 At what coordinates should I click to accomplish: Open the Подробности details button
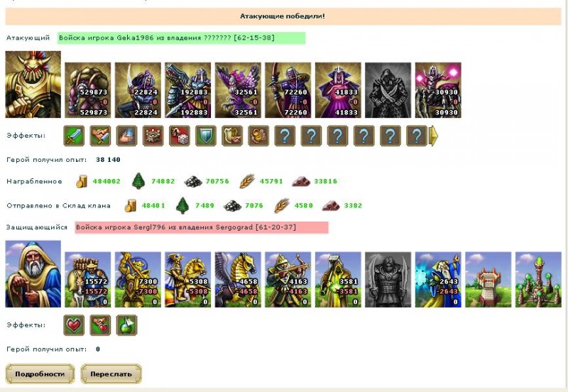coord(40,374)
